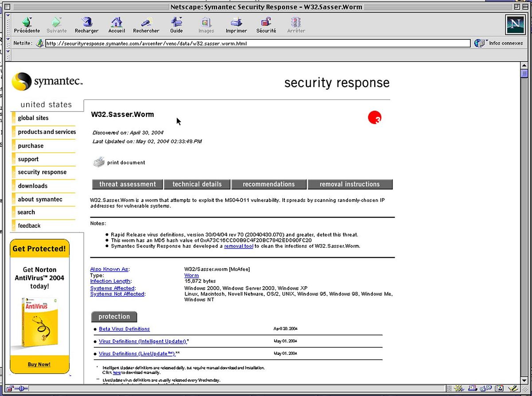This screenshot has width=532, height=396.
Task: Click the Suivante forward arrow
Action: coord(56,25)
